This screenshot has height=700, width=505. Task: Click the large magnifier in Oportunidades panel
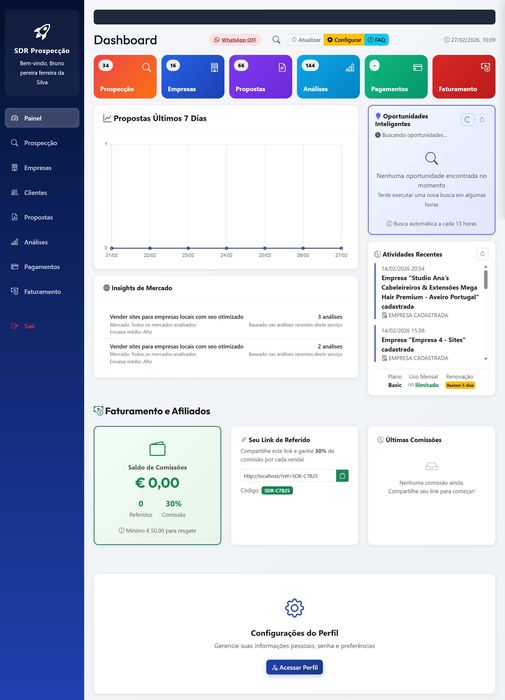431,158
